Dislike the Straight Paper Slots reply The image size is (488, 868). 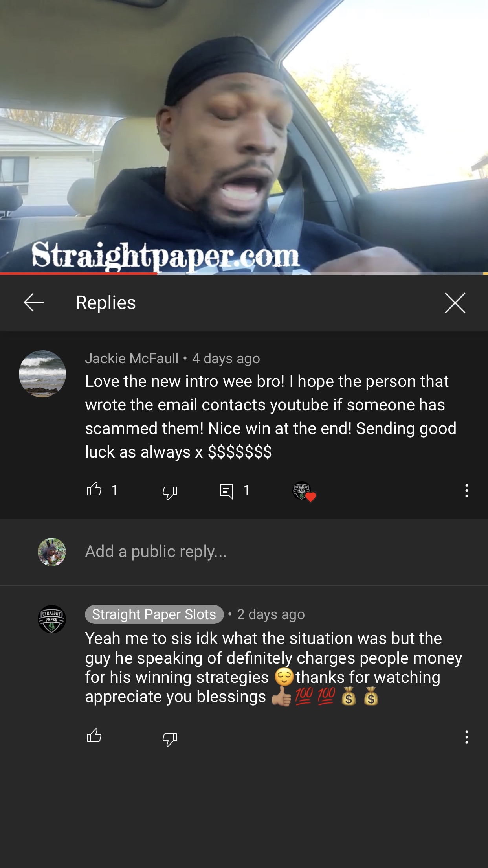point(170,738)
